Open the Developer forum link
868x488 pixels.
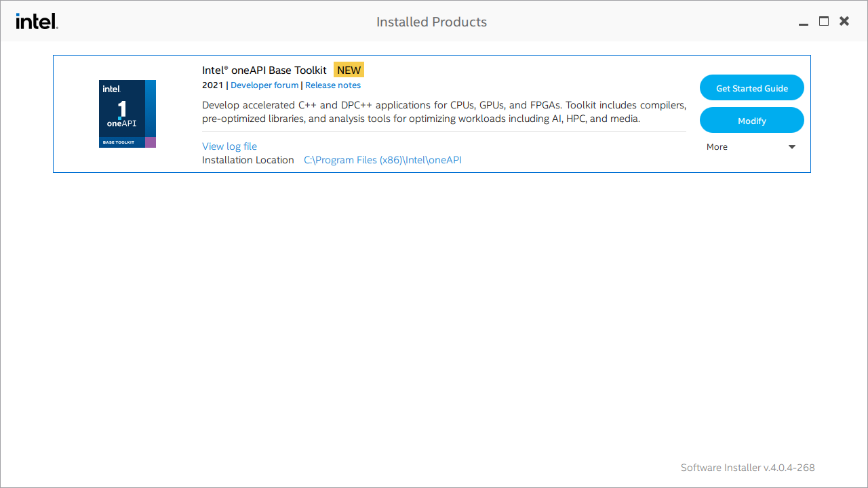coord(264,85)
